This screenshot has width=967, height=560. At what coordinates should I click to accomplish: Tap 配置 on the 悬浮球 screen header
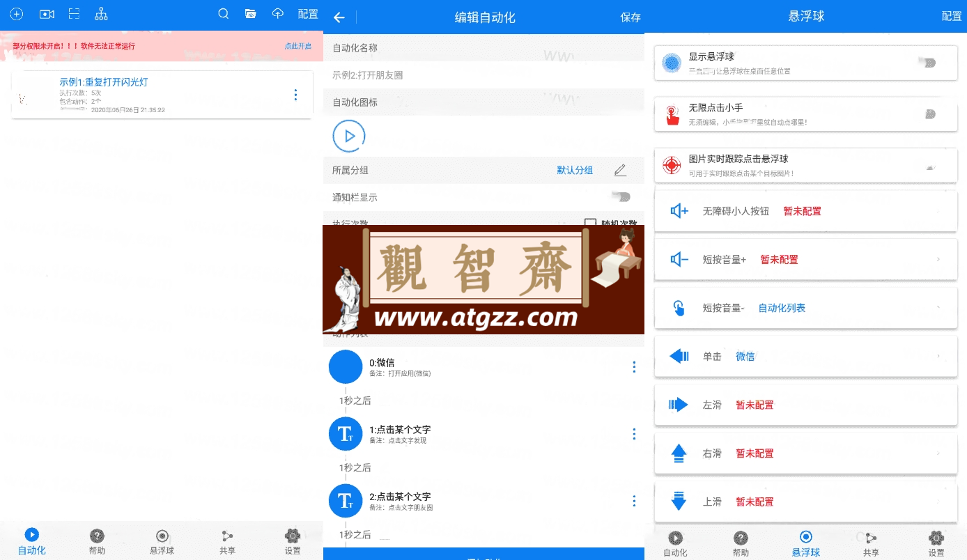point(952,16)
